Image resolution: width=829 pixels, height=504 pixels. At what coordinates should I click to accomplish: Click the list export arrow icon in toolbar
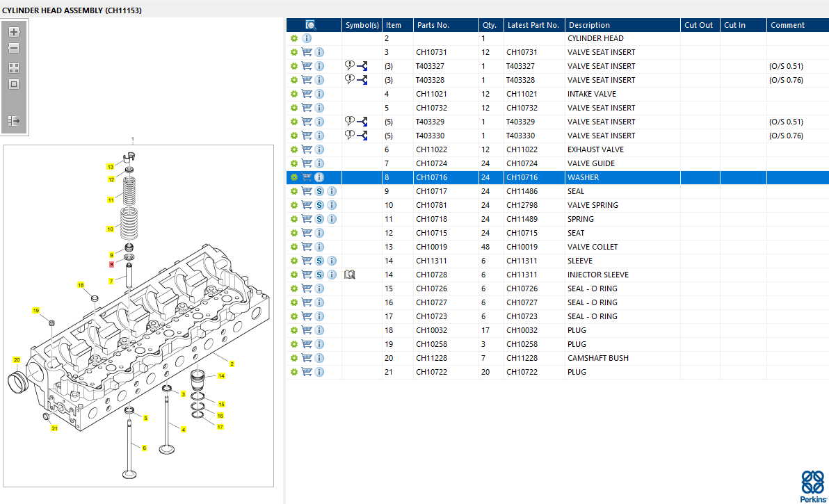click(14, 121)
